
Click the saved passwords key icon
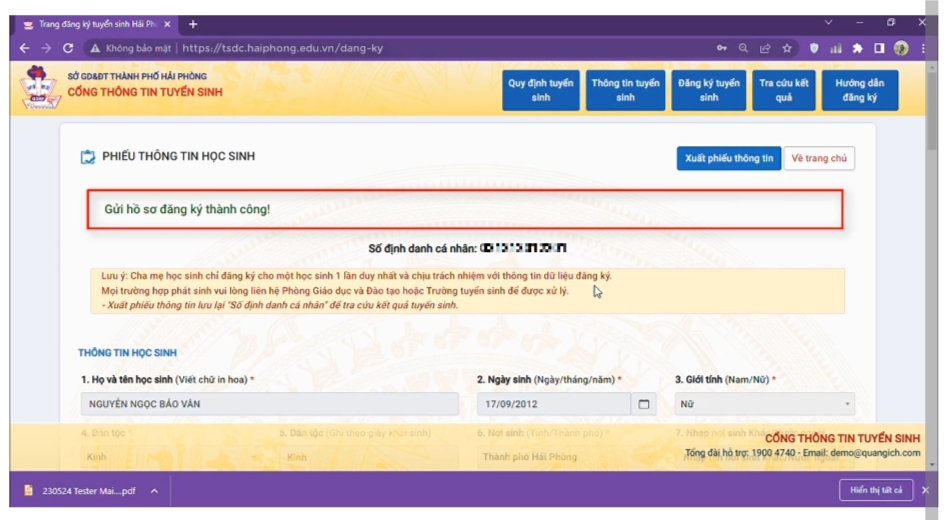722,48
